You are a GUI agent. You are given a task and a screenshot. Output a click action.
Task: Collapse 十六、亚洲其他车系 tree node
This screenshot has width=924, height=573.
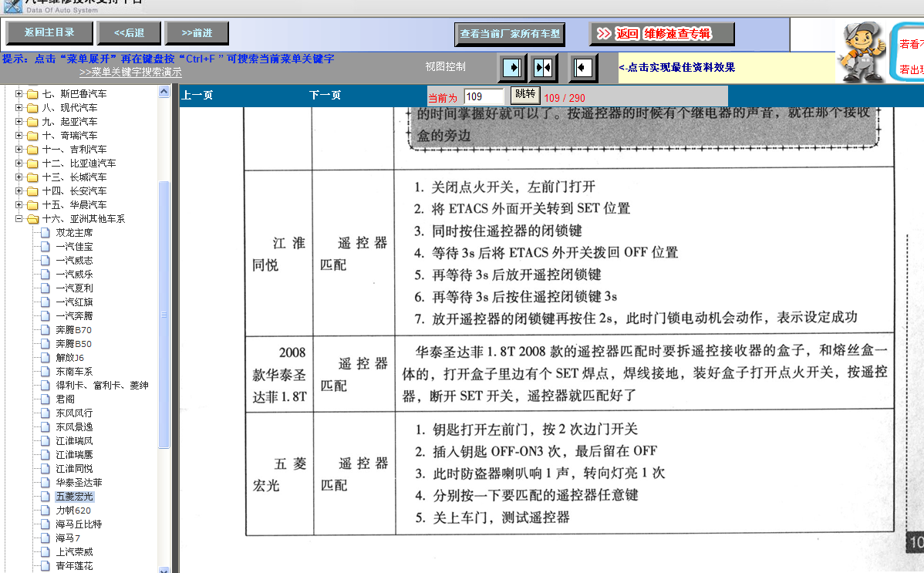[x=19, y=219]
